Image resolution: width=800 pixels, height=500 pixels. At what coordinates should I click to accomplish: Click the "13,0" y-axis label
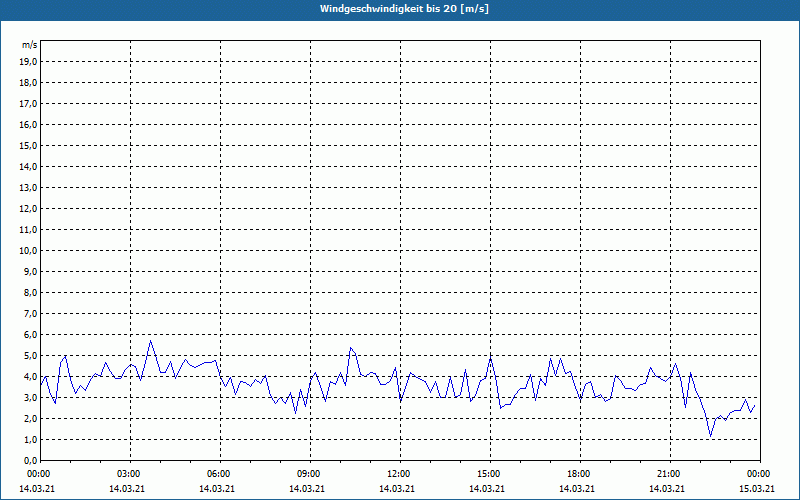pos(28,188)
